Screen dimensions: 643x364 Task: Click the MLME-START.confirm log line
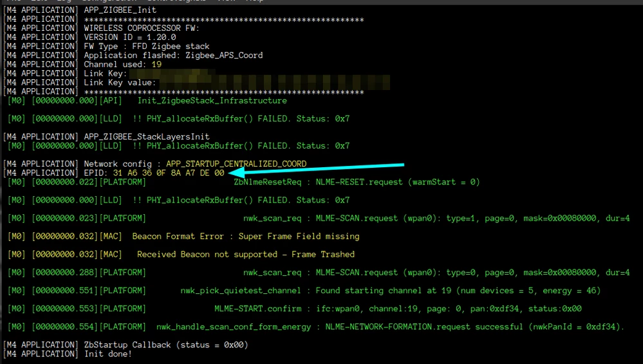(294, 309)
